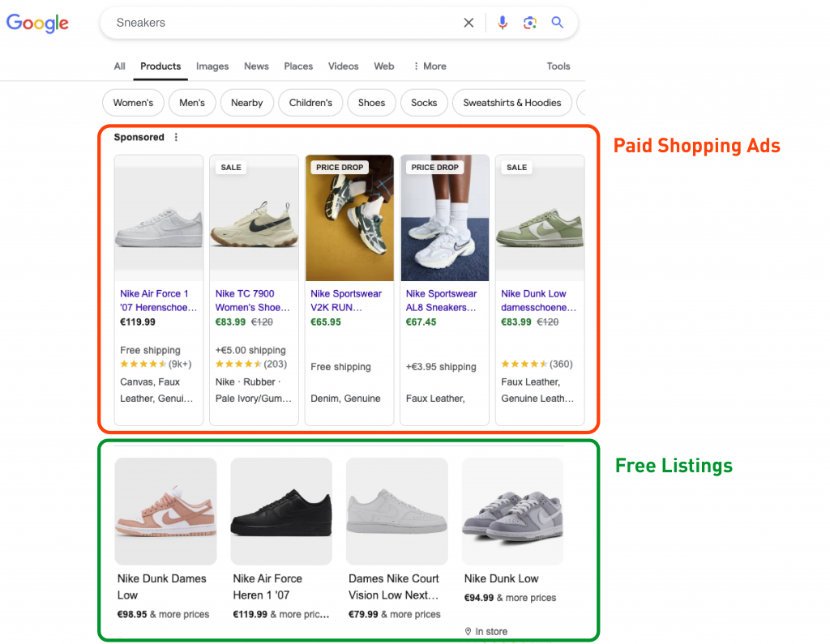Click the Google logo
The height and width of the screenshot is (644, 830).
click(x=37, y=23)
